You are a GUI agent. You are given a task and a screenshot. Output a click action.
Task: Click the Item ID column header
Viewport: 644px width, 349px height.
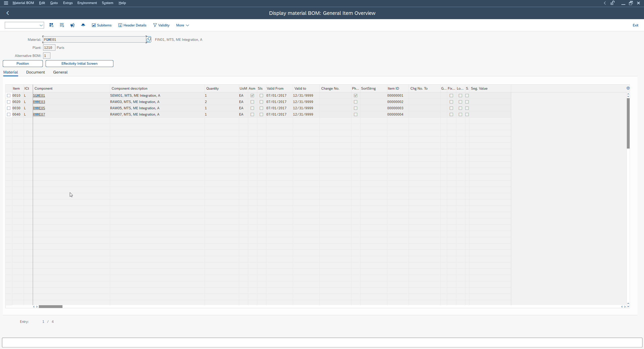pyautogui.click(x=398, y=88)
